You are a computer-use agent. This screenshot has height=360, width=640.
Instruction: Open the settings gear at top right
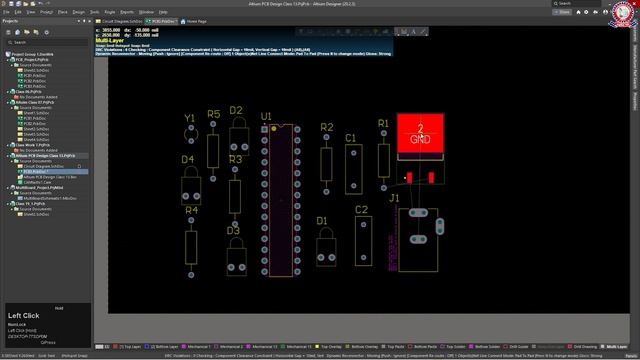[x=587, y=12]
